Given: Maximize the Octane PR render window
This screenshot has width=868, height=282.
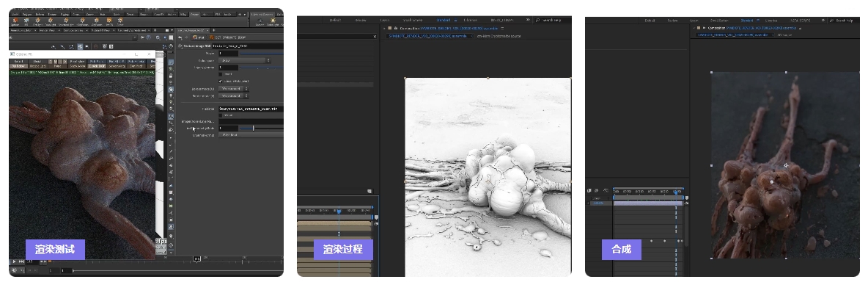Looking at the screenshot, I should pos(136,54).
